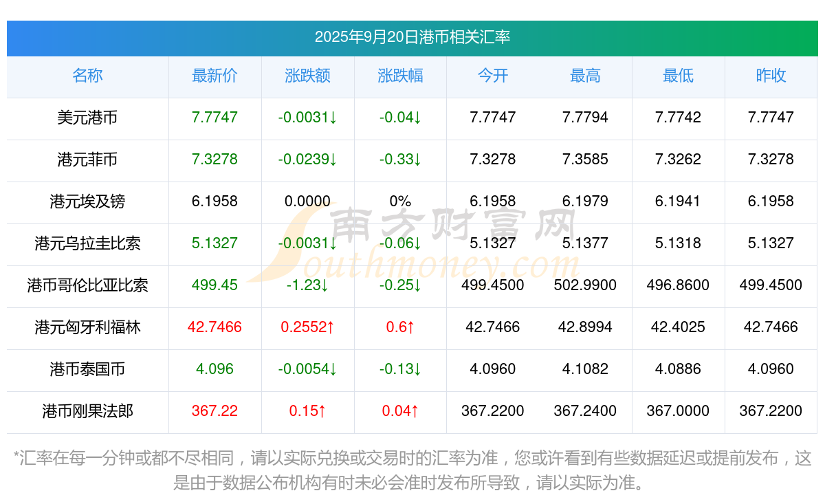This screenshot has height=504, width=825.
Task: Click the 今开 column header
Action: tap(493, 76)
